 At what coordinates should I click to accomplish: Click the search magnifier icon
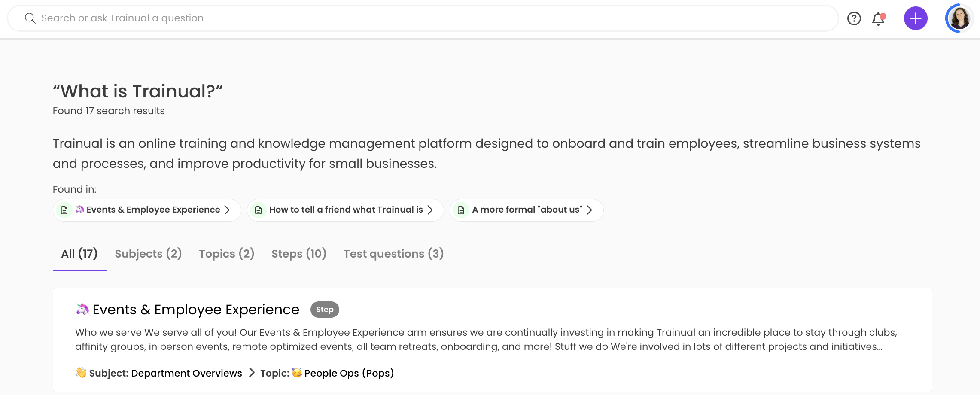(x=30, y=18)
